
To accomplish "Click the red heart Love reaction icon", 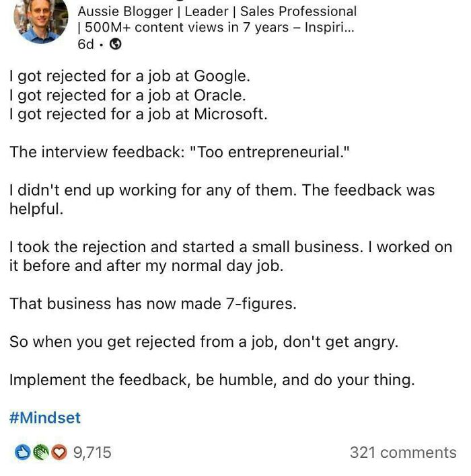I will coord(59,452).
